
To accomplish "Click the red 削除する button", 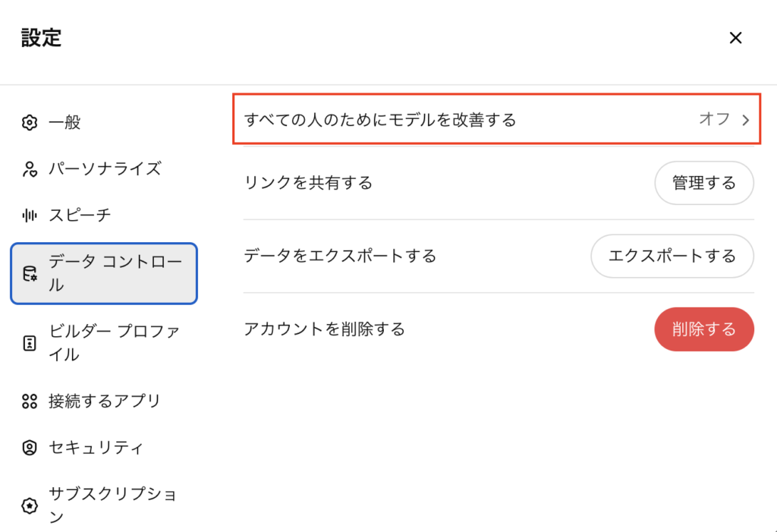I will (x=703, y=329).
